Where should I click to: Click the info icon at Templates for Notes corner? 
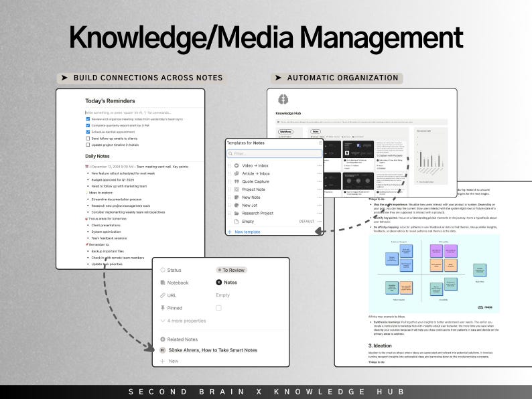[320, 143]
